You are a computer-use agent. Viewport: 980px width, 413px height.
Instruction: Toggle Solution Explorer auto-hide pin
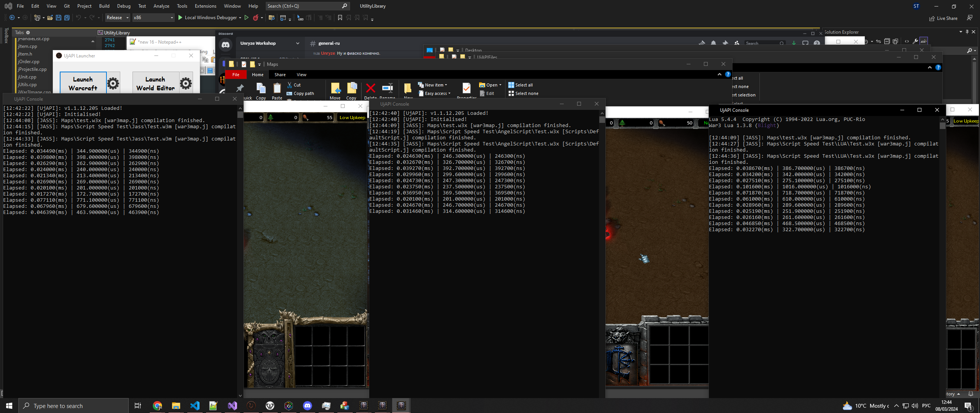pos(967,32)
